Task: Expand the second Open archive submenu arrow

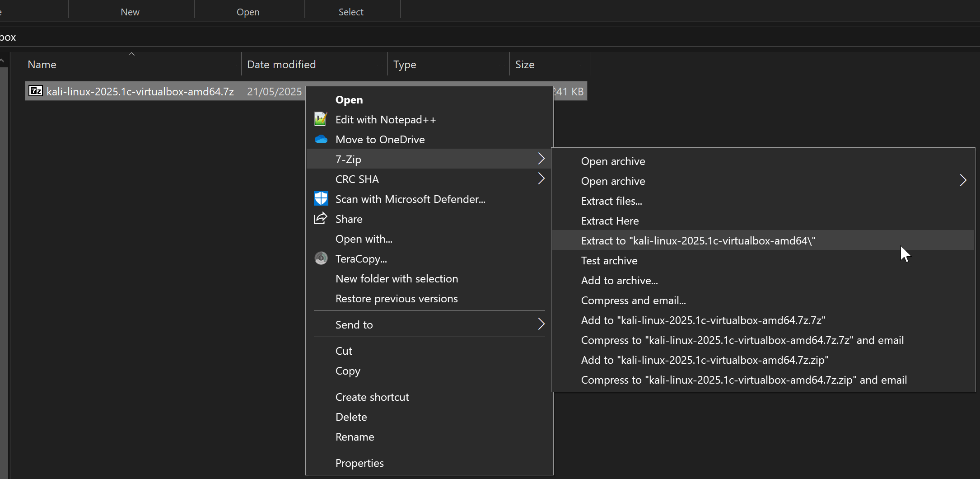Action: pyautogui.click(x=963, y=180)
